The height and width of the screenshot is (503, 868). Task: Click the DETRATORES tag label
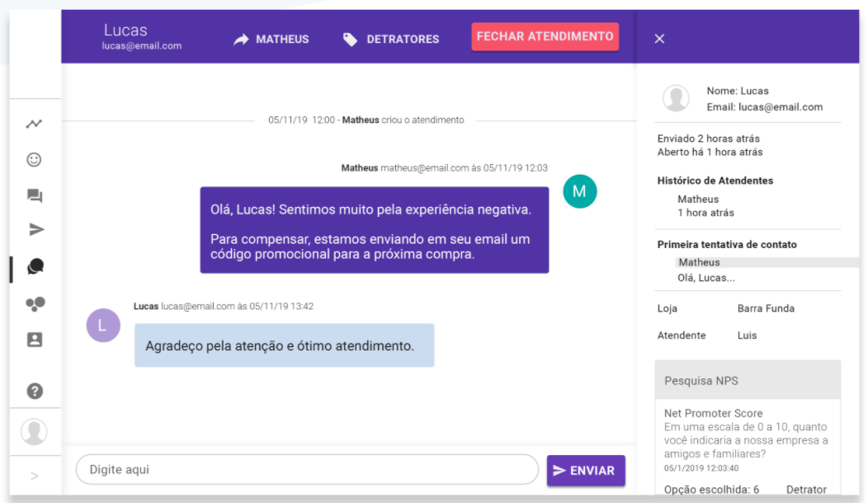[389, 39]
